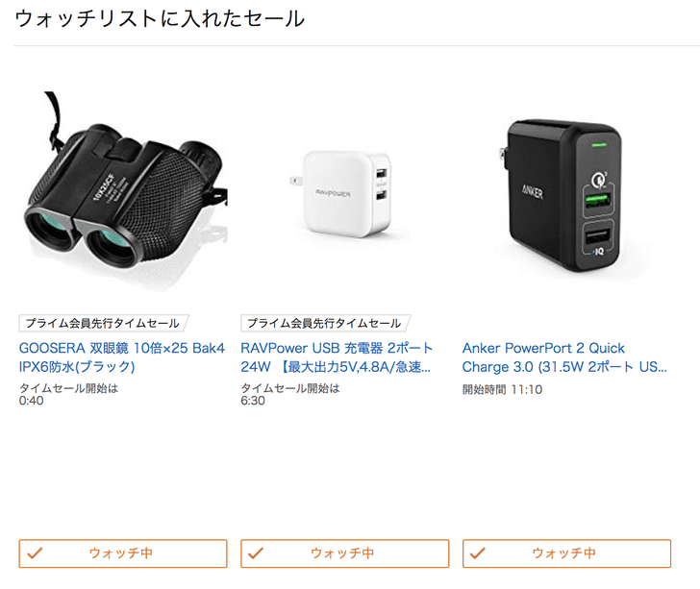The image size is (700, 589).
Task: Click the checkmark icon under GOOSERA binoculars
Action: [x=35, y=553]
